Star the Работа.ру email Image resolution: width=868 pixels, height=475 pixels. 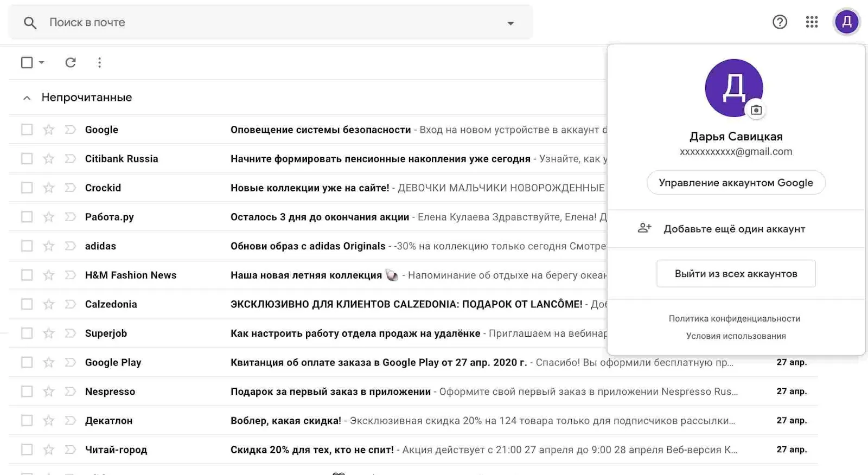point(49,217)
